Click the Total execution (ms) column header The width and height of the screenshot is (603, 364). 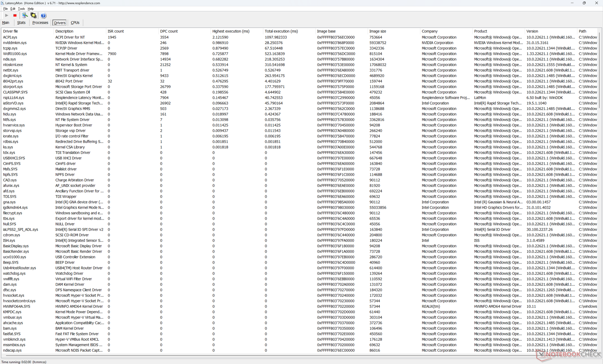tap(281, 31)
